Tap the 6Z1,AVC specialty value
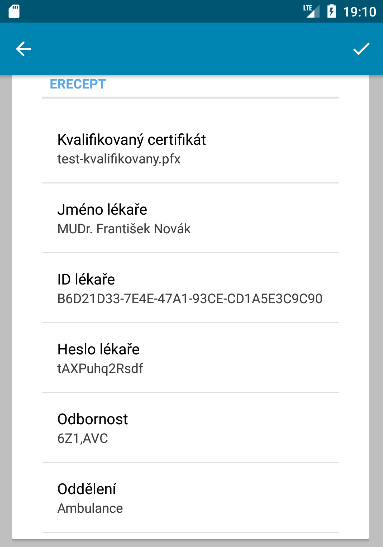This screenshot has height=547, width=383. (83, 439)
